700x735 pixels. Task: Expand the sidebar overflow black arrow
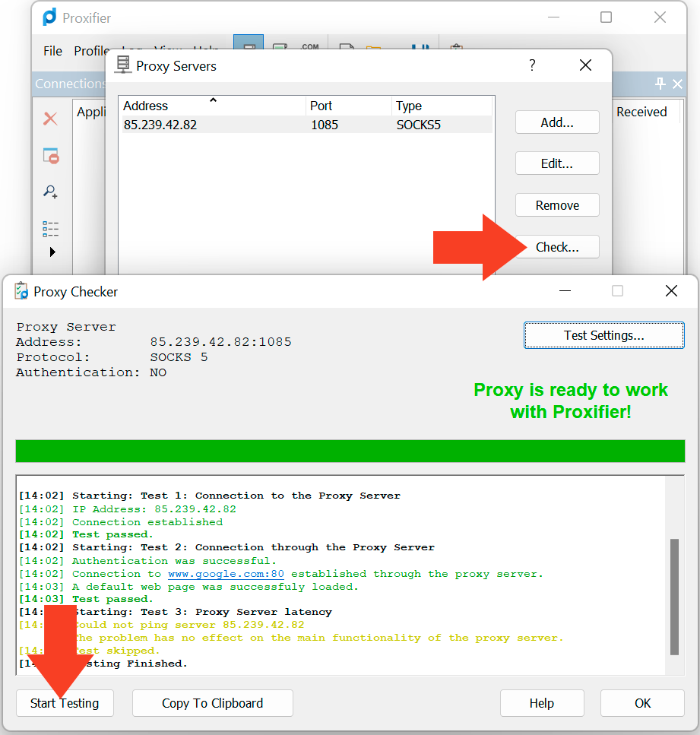click(x=52, y=252)
